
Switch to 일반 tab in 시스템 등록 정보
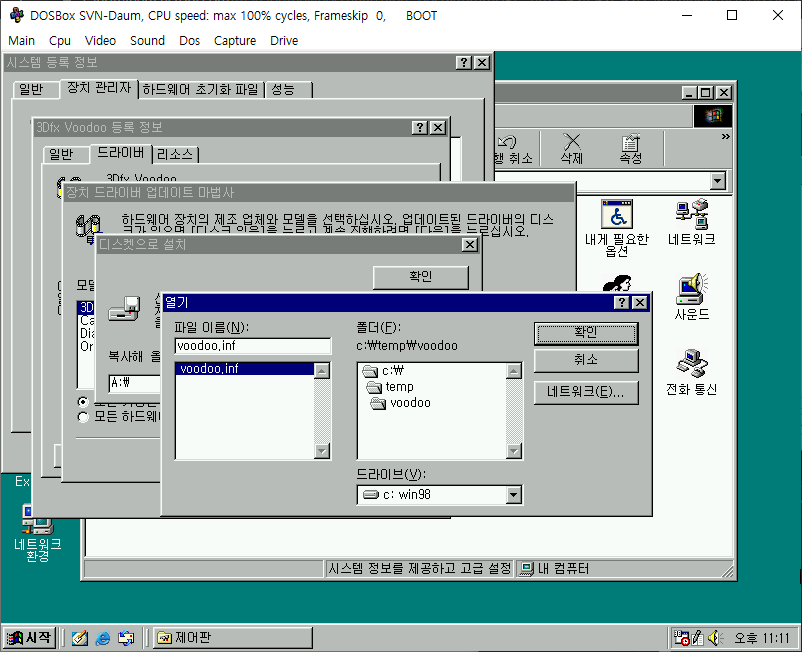(x=36, y=89)
